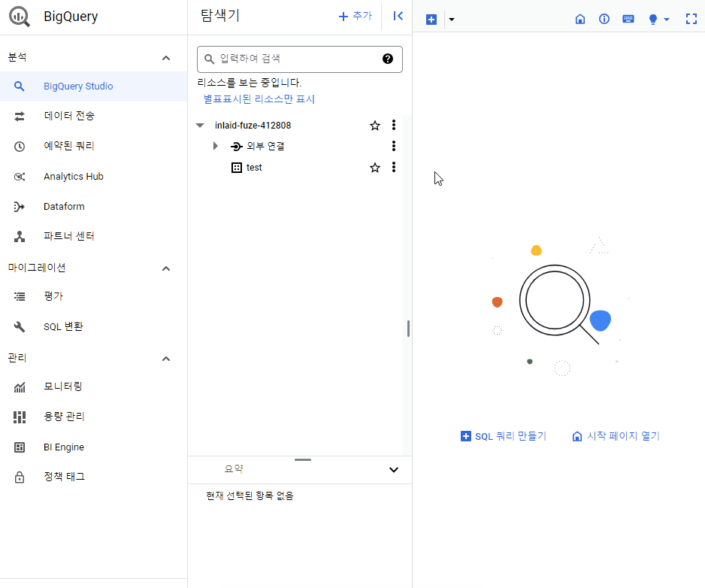Viewport: 705px width, 588px height.
Task: Click the BigQuery Studio magnifier icon
Action: (19, 86)
